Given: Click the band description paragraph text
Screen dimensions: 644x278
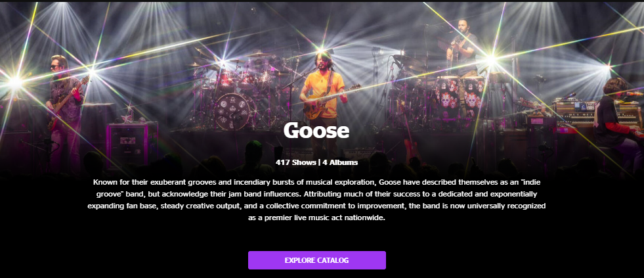Looking at the screenshot, I should 316,199.
